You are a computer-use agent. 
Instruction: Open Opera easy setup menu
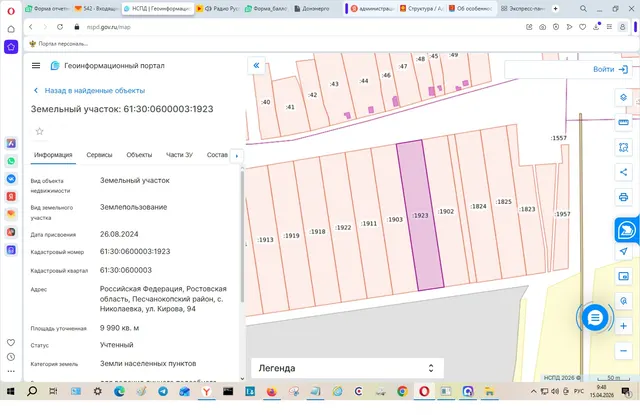click(609, 27)
